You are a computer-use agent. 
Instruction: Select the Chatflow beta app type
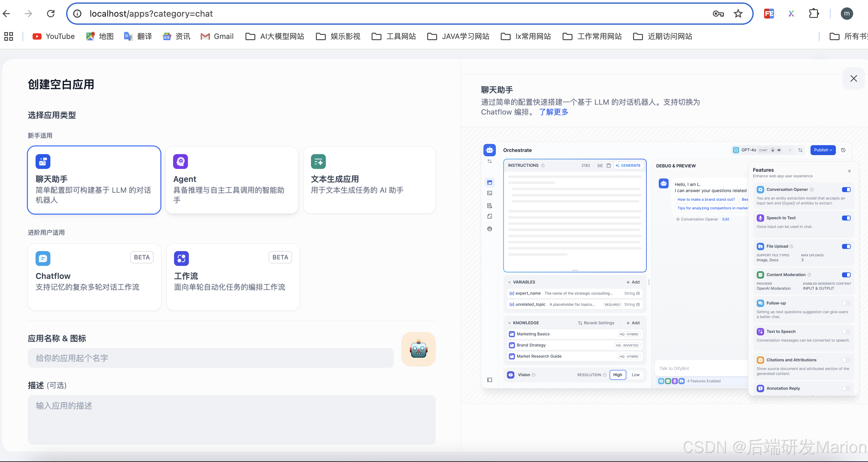94,277
